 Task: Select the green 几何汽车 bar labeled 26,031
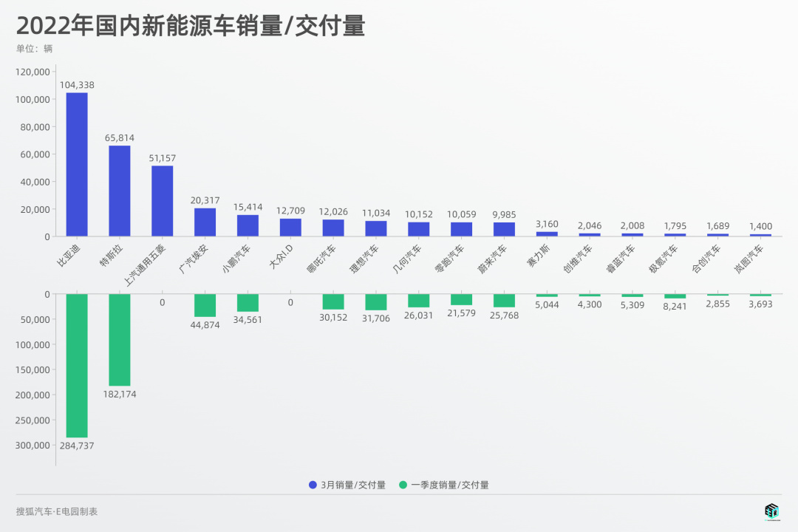point(419,301)
